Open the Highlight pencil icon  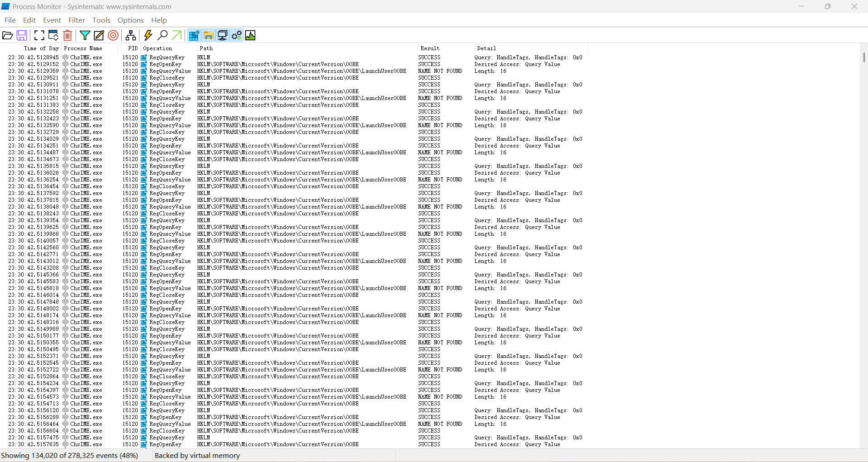click(99, 35)
